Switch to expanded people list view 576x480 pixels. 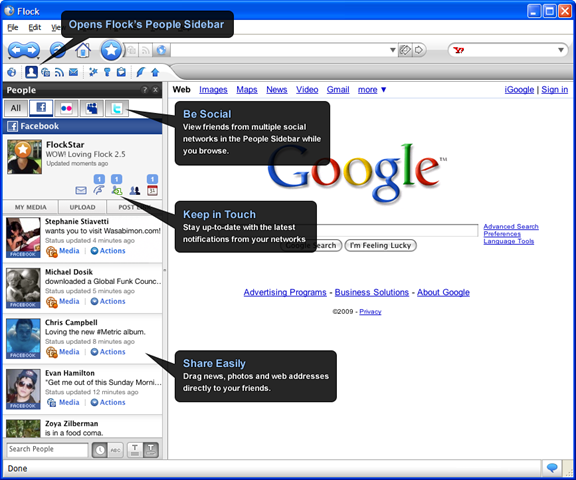click(151, 450)
